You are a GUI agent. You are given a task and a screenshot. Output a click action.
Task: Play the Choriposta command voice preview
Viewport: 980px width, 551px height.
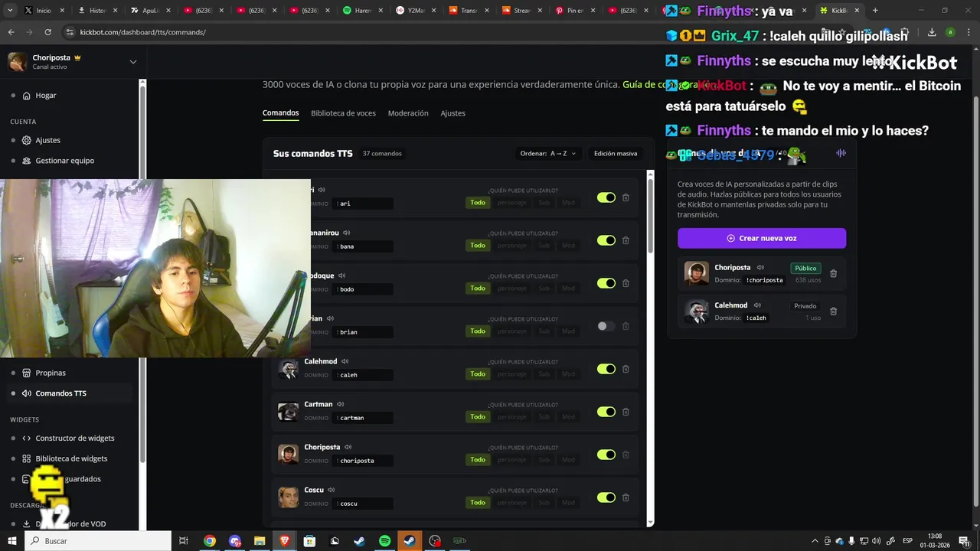click(x=348, y=447)
